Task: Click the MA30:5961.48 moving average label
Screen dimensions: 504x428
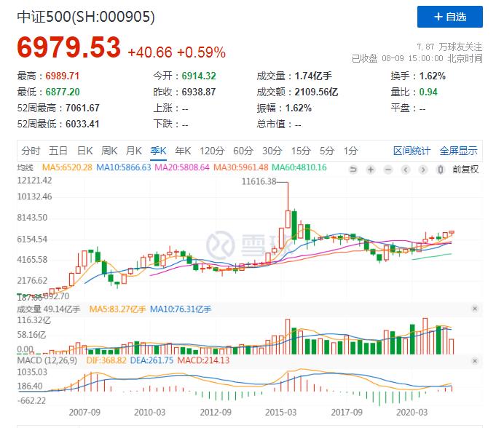Action: tap(241, 167)
